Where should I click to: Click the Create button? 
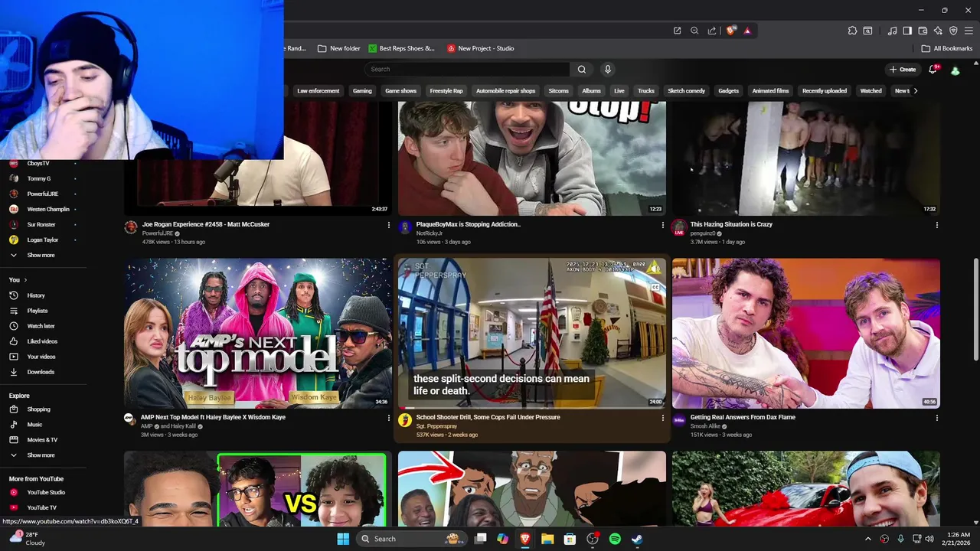(903, 70)
